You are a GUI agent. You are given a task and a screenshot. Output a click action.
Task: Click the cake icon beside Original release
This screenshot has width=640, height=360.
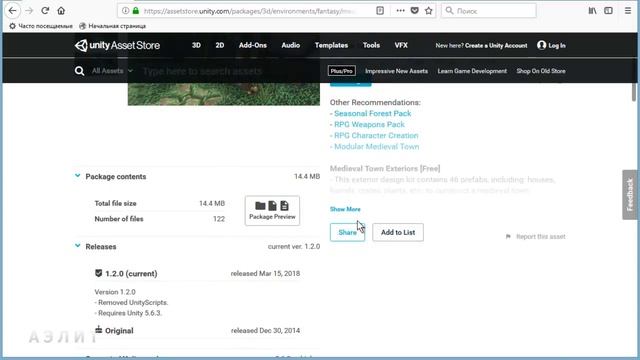click(x=98, y=329)
